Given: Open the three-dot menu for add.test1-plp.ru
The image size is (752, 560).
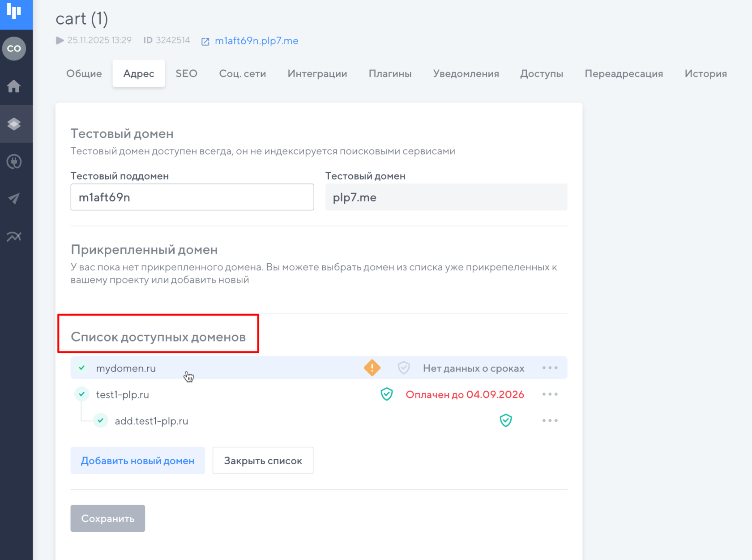Looking at the screenshot, I should click(550, 421).
